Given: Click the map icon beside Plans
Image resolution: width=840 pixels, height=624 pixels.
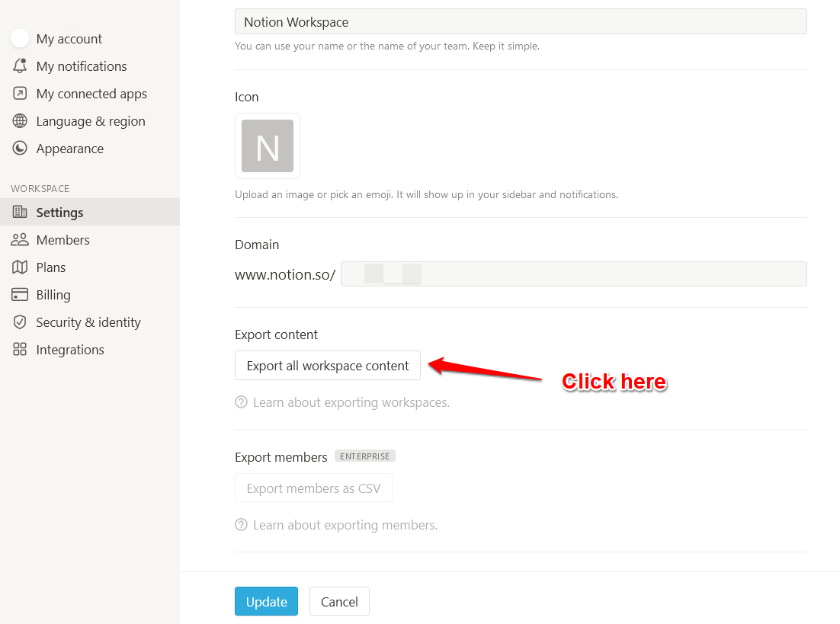Looking at the screenshot, I should [20, 267].
